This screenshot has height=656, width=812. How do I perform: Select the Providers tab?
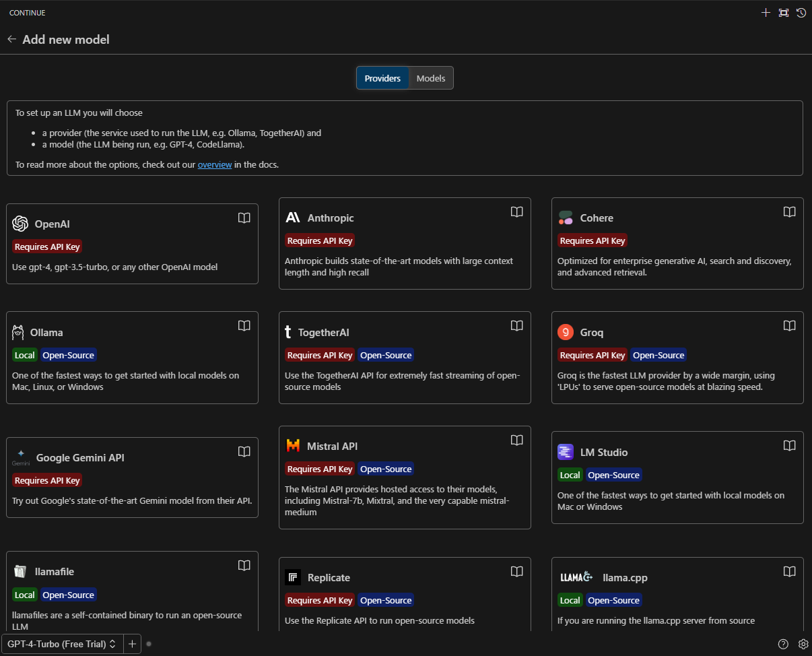pos(382,77)
